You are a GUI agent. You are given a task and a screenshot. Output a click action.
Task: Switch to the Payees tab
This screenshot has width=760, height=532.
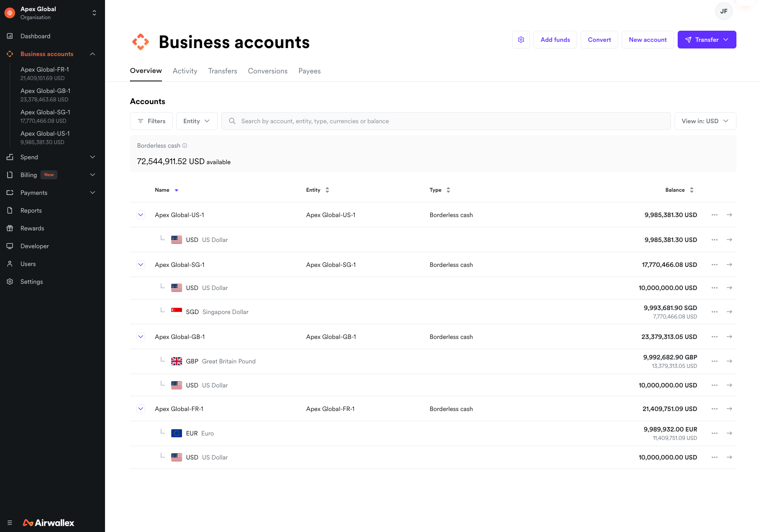[x=309, y=71]
